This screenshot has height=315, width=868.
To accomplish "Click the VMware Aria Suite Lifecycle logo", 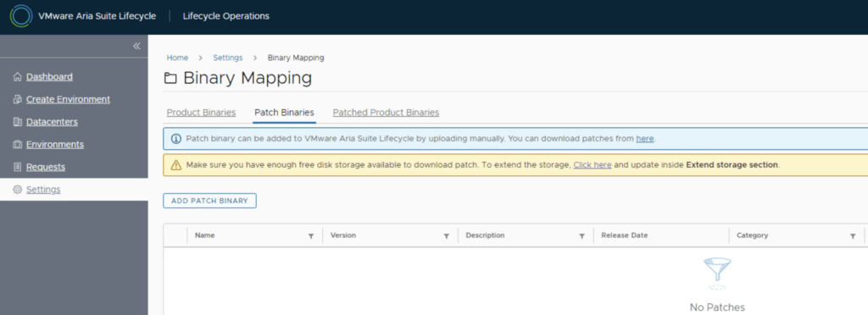I will (x=21, y=16).
